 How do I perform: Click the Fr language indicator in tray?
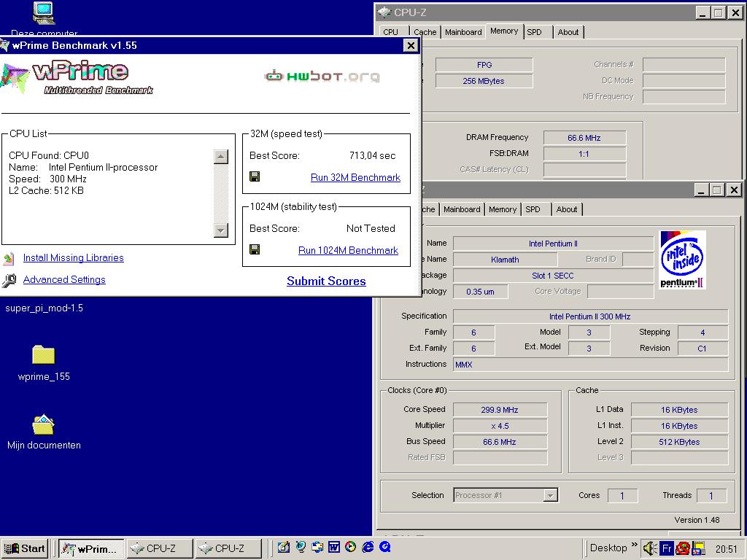667,548
